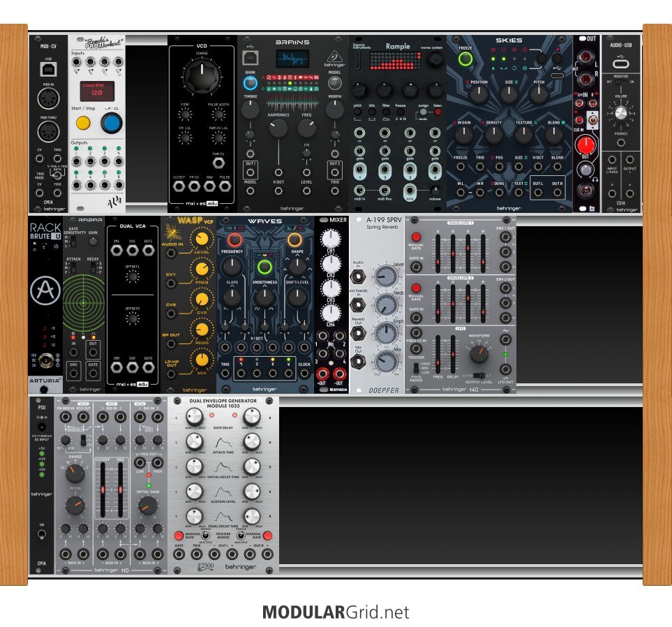Click the USB-C port on the Audio-USB module
Image resolution: width=672 pixels, height=627 pixels.
pos(620,64)
